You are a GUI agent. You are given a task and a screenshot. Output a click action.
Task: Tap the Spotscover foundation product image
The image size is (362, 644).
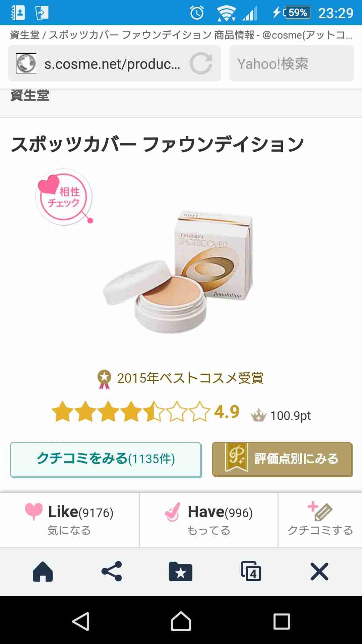click(x=178, y=272)
